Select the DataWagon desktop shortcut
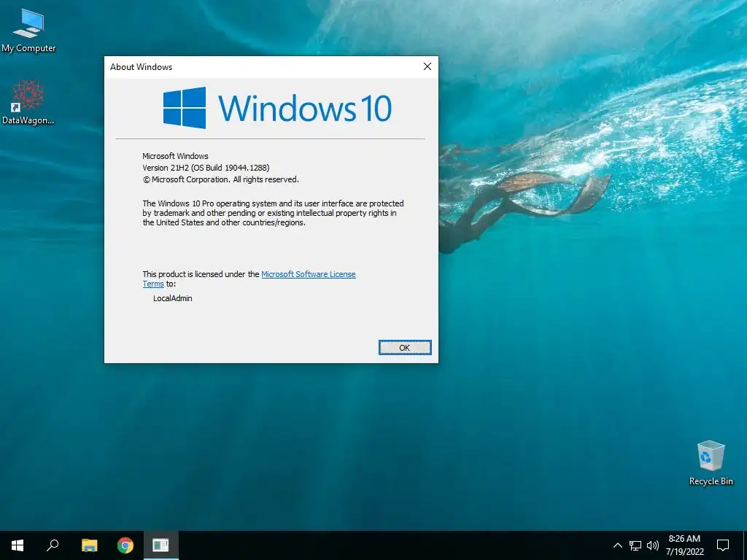 pos(28,102)
